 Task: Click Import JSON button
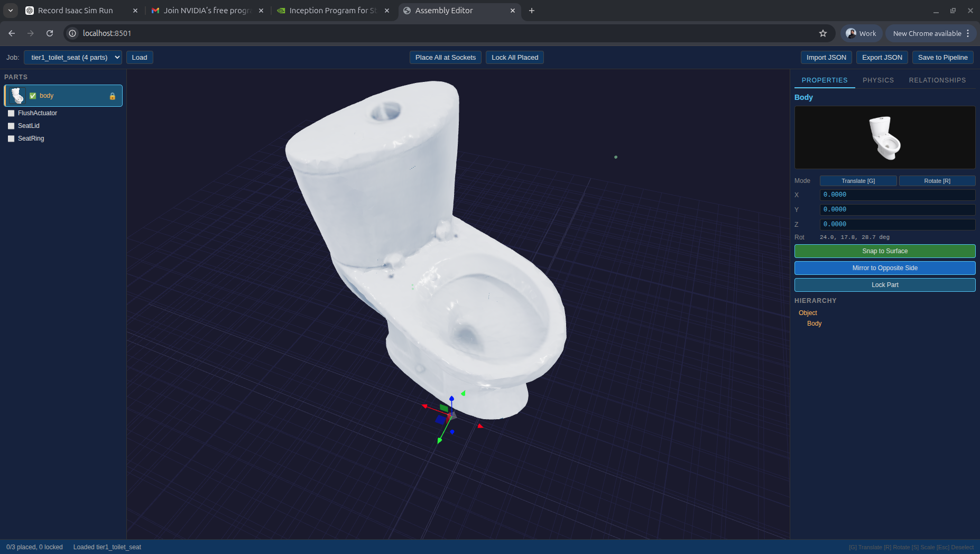tap(826, 58)
